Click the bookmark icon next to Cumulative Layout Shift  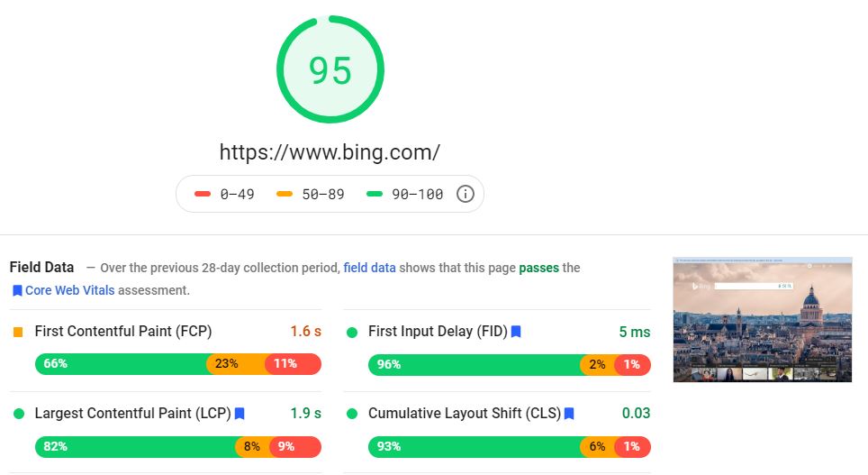point(569,414)
